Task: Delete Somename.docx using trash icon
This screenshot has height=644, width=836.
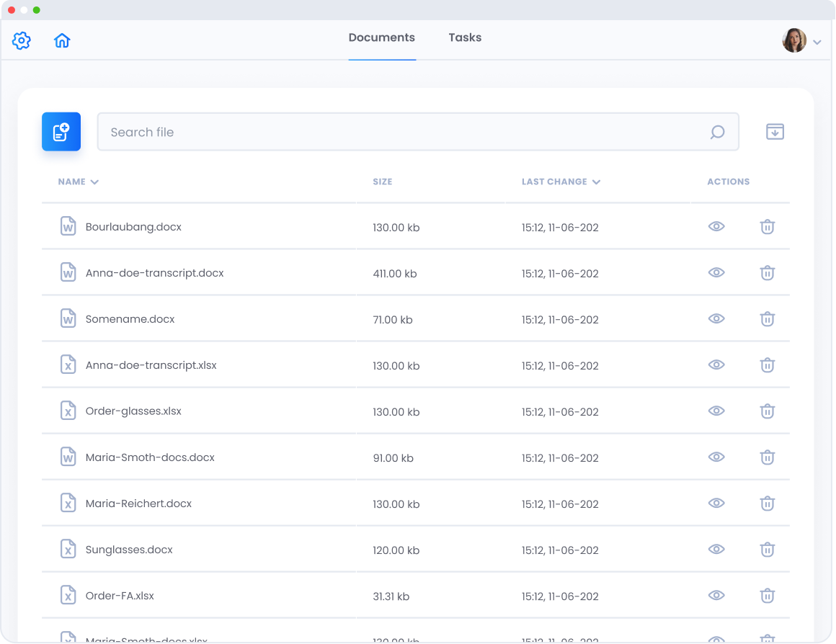Action: pyautogui.click(x=768, y=319)
